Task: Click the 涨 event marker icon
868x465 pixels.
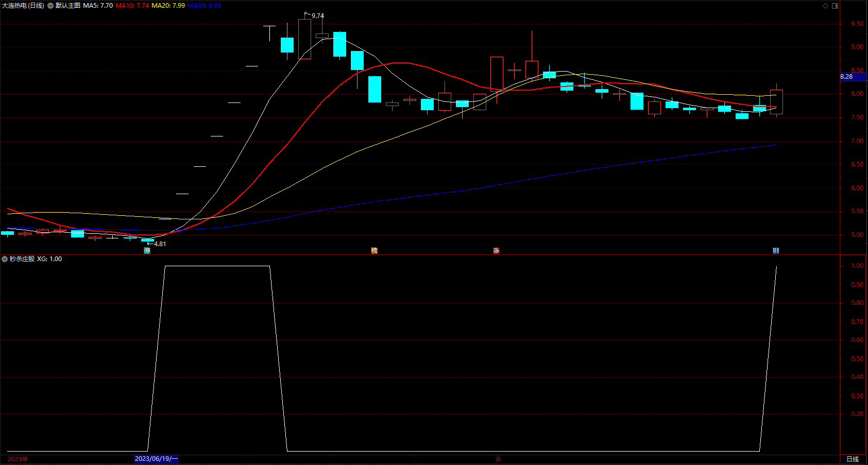Action: (x=496, y=251)
